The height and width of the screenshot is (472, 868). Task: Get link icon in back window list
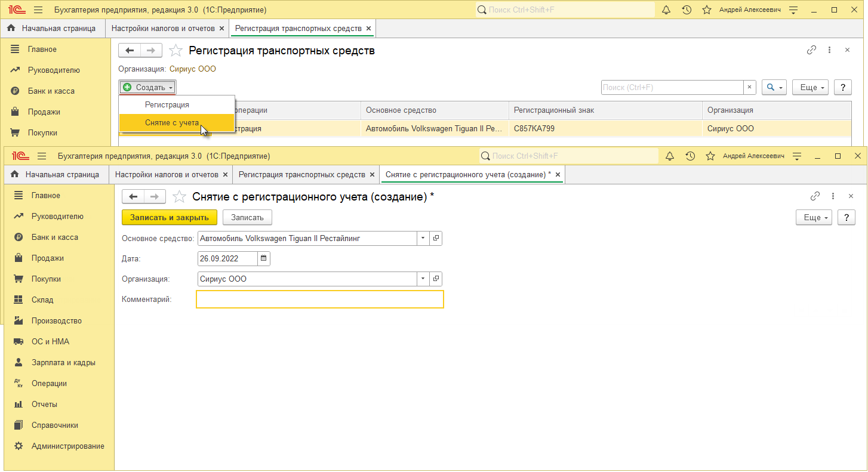(x=811, y=50)
